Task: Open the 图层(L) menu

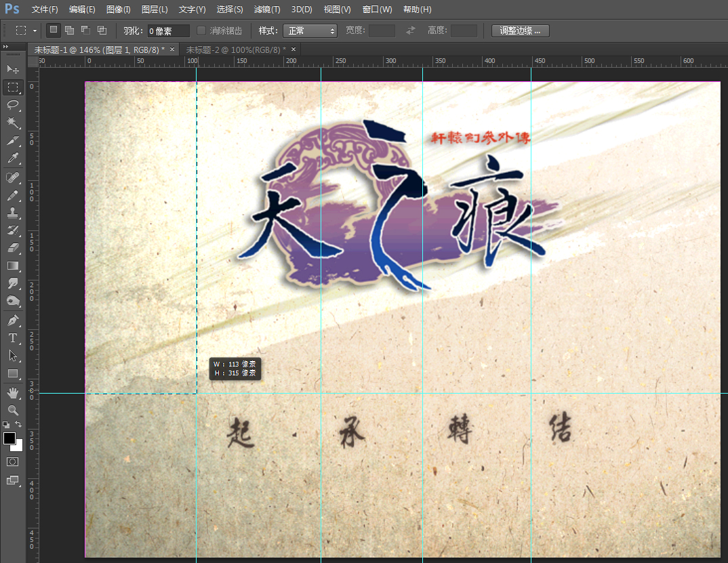Action: coord(155,9)
